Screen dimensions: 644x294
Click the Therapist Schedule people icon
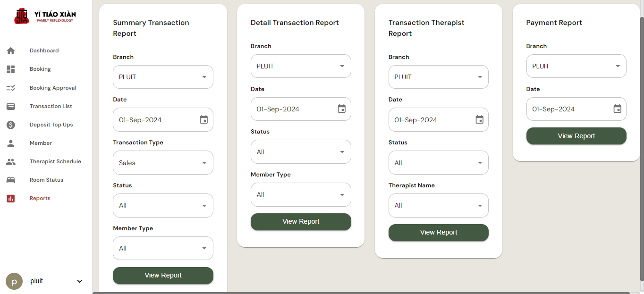11,161
